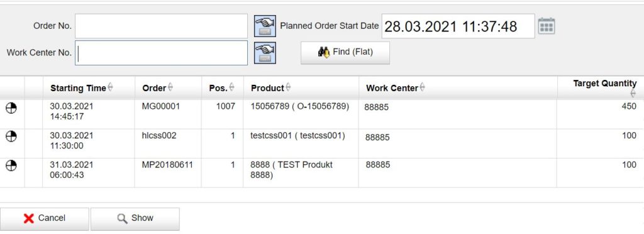Image resolution: width=644 pixels, height=234 pixels.
Task: Click the Find (Flat) button
Action: [x=345, y=53]
